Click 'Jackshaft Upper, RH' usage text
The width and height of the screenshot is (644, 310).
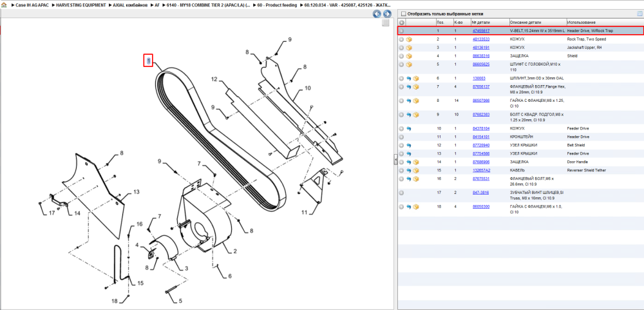click(x=584, y=48)
